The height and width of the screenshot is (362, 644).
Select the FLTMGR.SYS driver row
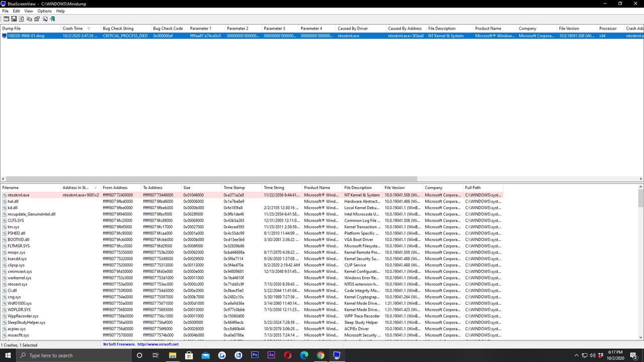point(252,246)
